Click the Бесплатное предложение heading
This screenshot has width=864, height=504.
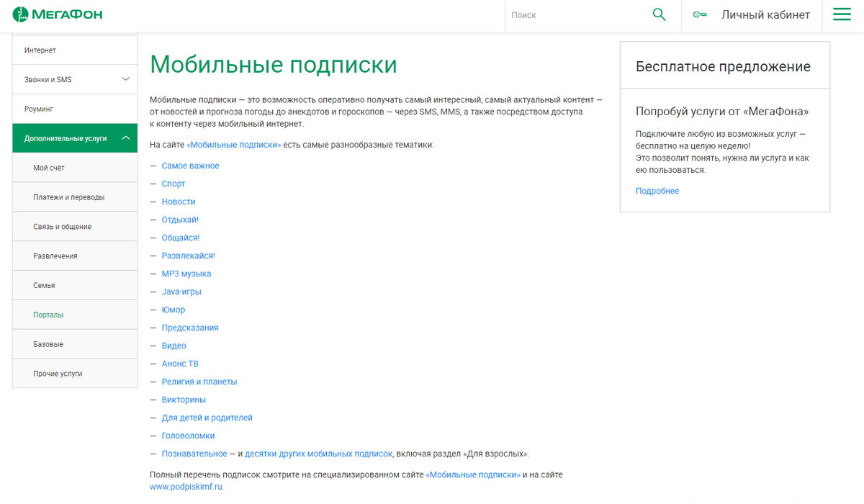click(x=723, y=67)
